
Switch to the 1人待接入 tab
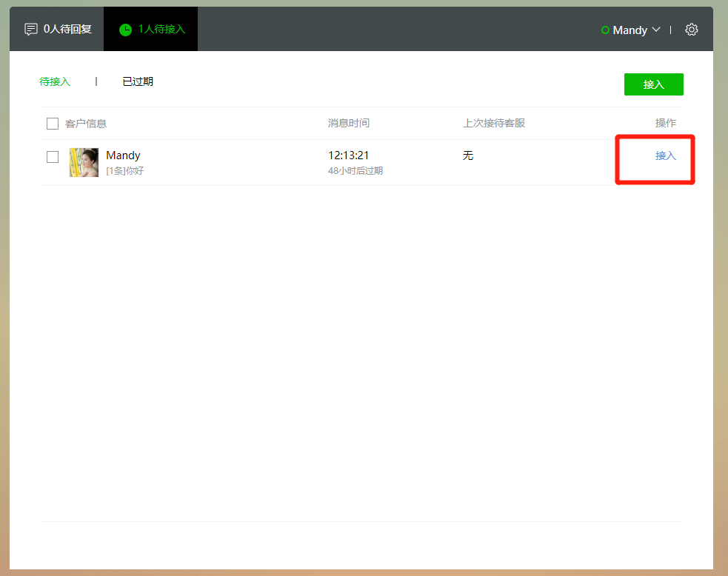point(151,29)
